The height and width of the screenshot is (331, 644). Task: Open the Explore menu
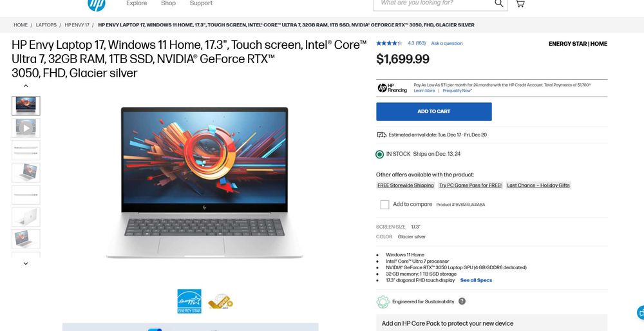tap(137, 3)
